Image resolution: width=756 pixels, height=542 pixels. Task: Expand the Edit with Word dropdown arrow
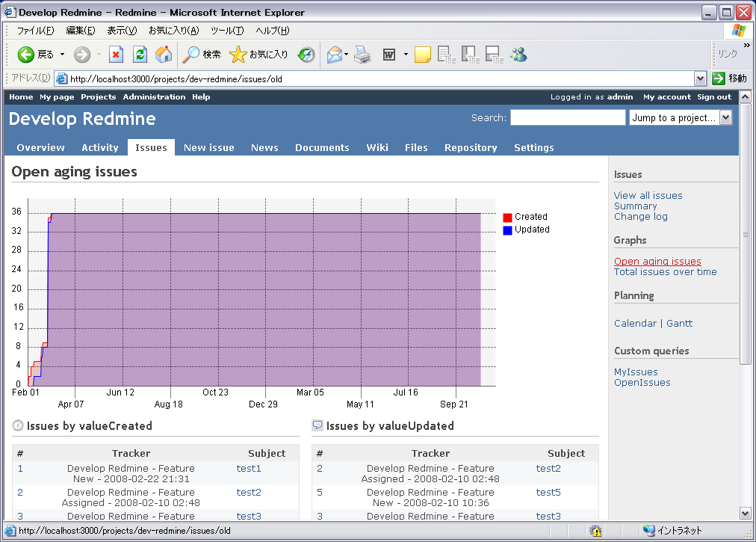[x=406, y=55]
